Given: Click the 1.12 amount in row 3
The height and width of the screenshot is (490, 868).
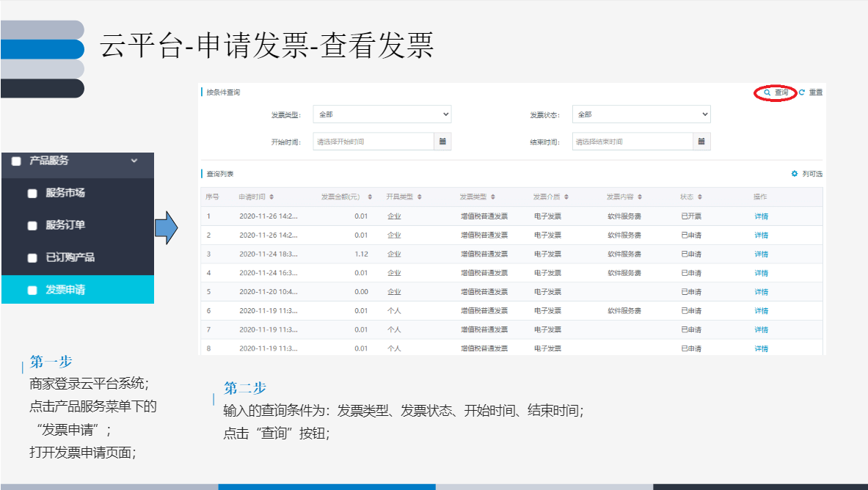Looking at the screenshot, I should pos(361,254).
